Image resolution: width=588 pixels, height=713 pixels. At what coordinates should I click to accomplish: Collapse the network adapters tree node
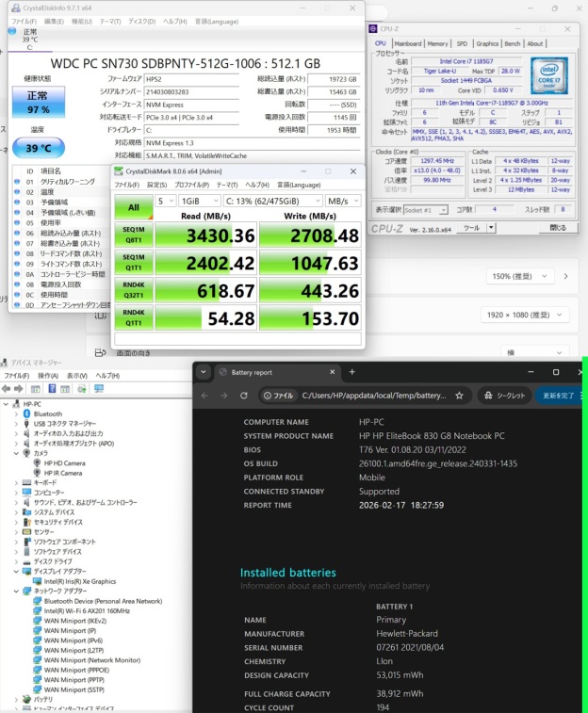[x=16, y=591]
